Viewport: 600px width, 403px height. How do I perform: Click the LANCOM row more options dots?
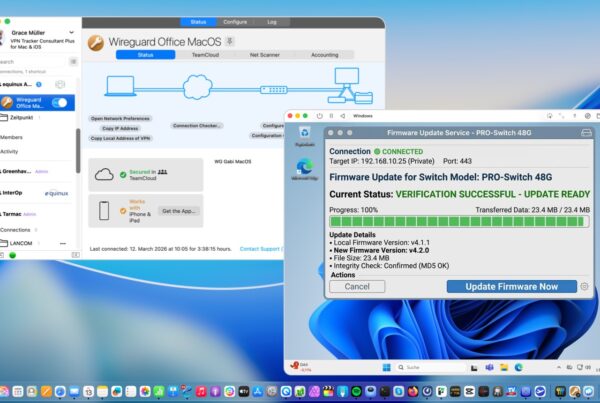63,243
